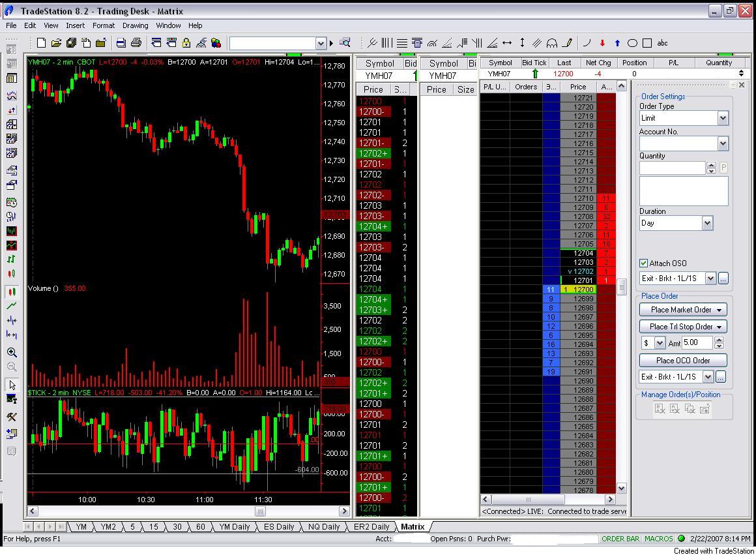Click the first Manage Order(s)/Position icon

(660, 409)
